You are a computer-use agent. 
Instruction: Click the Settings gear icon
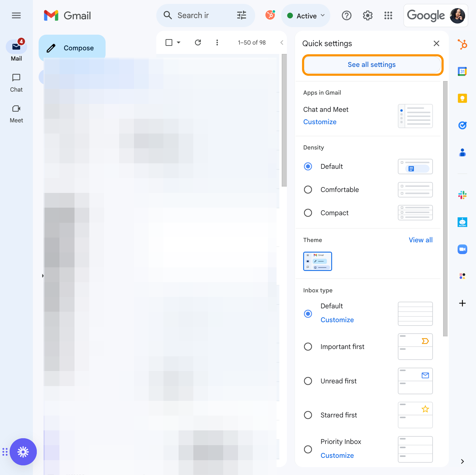coord(367,15)
